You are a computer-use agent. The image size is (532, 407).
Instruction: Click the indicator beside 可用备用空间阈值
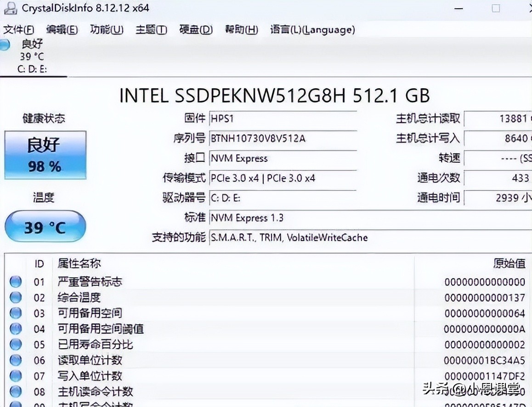[x=16, y=329]
